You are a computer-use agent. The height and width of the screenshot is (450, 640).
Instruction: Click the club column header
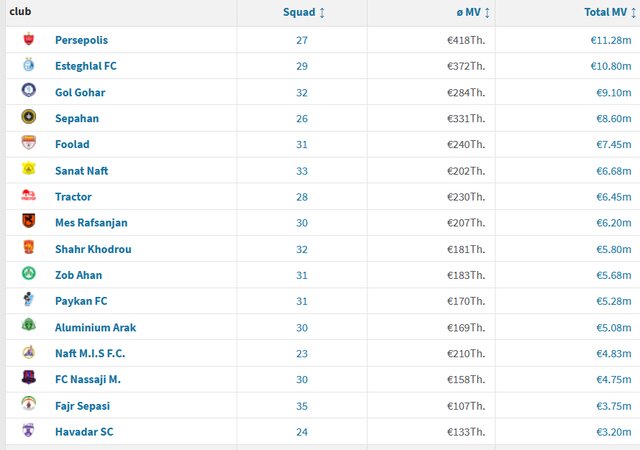point(20,12)
